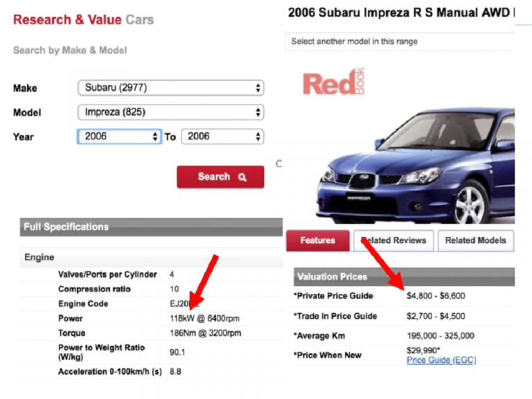Switch to the Features tab

317,240
